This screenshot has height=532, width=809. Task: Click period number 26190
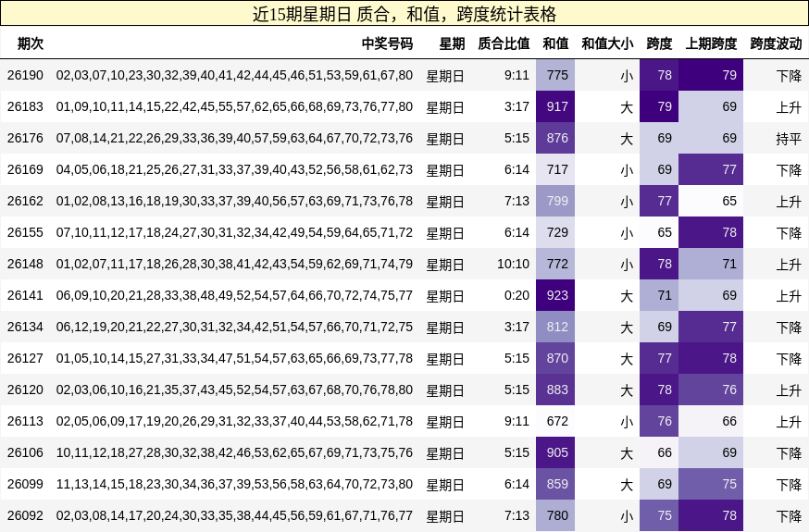pyautogui.click(x=25, y=75)
